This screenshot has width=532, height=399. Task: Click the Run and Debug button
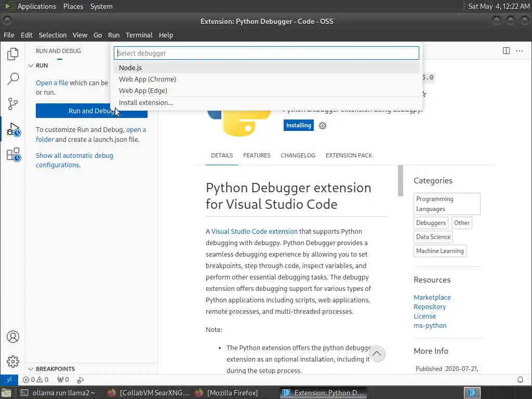tap(91, 111)
